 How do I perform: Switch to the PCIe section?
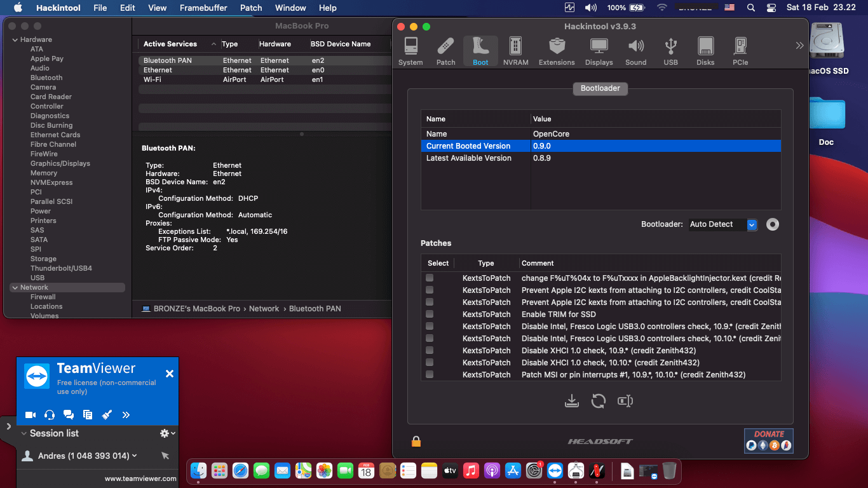tap(740, 51)
